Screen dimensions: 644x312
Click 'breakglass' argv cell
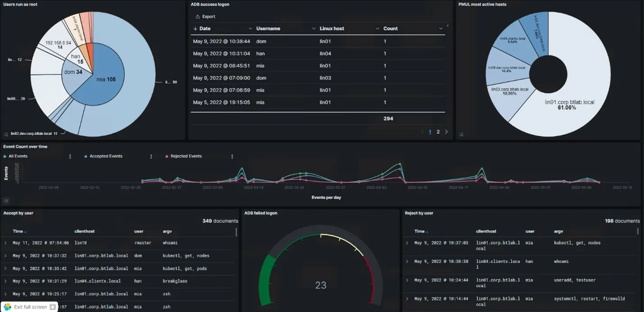(x=175, y=281)
